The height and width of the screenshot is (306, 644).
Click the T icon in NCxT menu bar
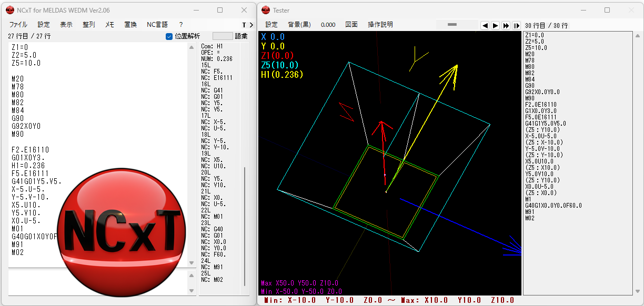point(244,25)
